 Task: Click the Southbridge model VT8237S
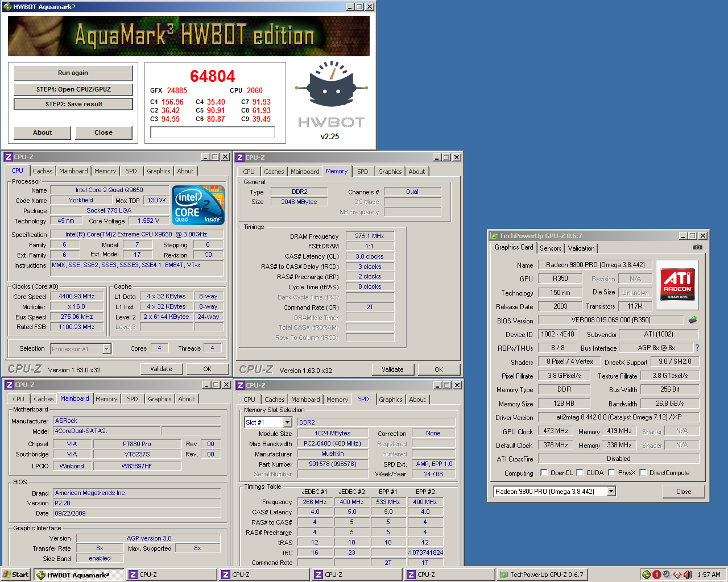pos(137,454)
